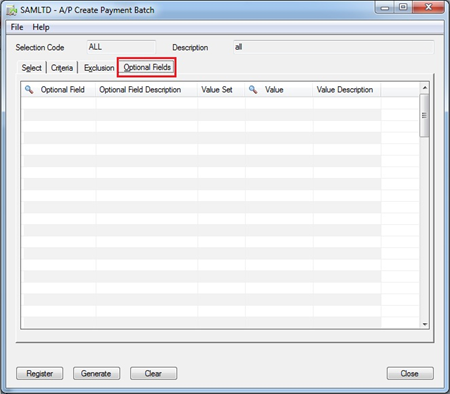Click the vertical scrollbar thumb in the grid

(424, 115)
